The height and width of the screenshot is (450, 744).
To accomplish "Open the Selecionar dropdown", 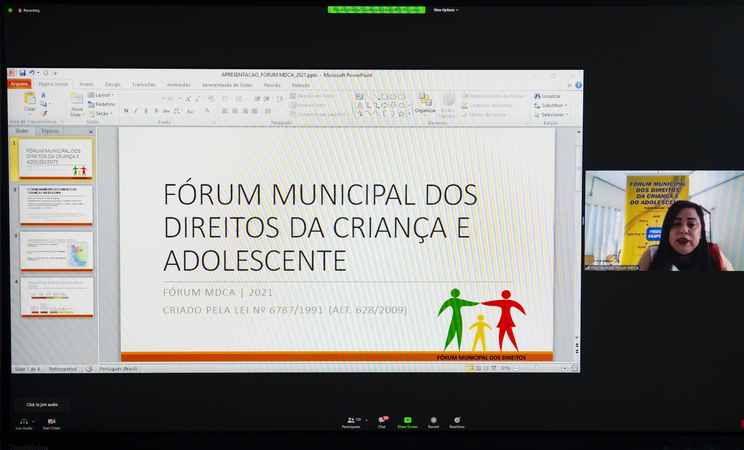I will tap(551, 115).
